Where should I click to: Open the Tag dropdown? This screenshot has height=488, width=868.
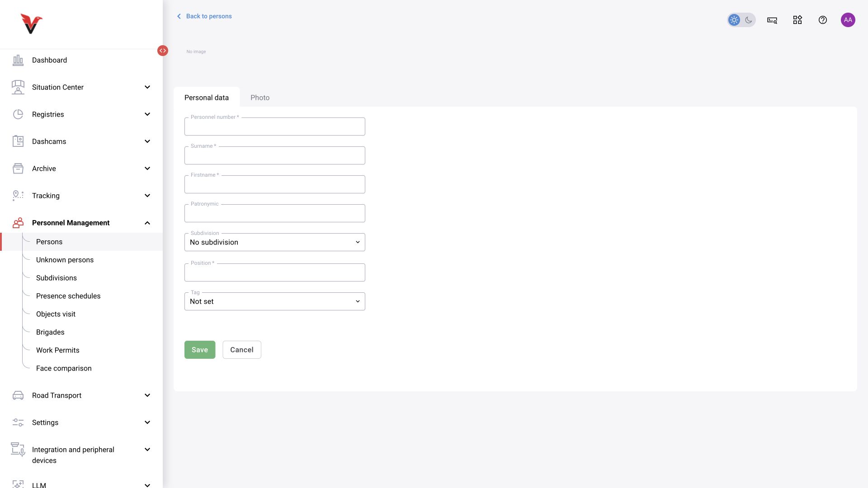point(275,301)
